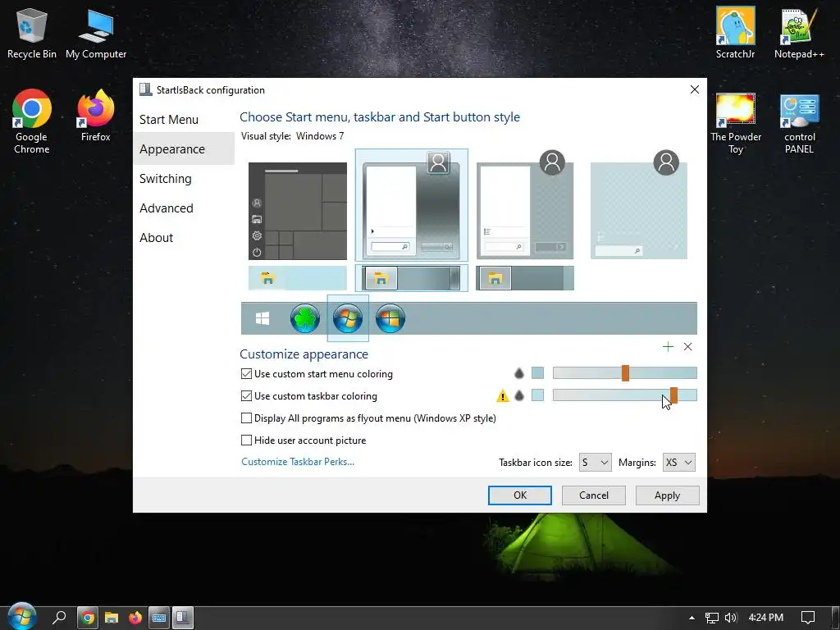Viewport: 840px width, 630px height.
Task: Select the light blue flat taskbar style
Action: (297, 278)
